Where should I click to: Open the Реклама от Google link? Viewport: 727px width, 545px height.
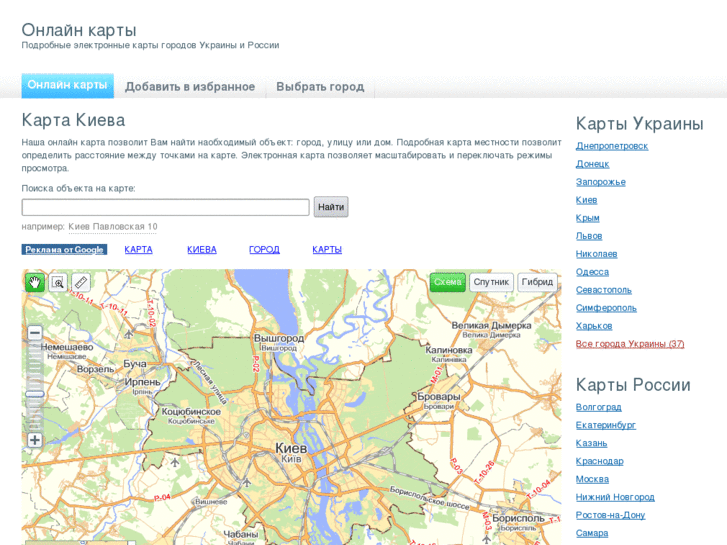[64, 250]
